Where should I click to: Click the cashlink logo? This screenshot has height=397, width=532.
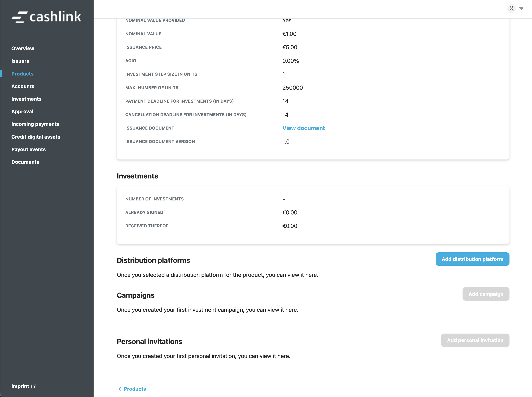point(46,17)
